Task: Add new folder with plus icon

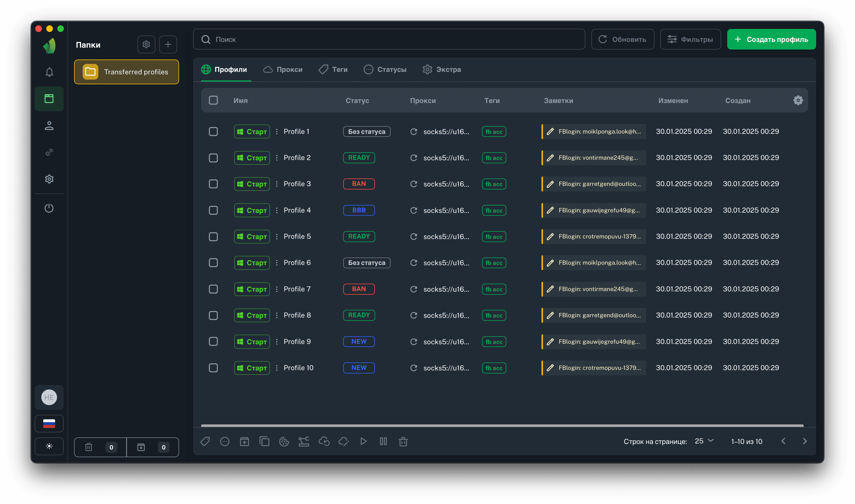Action: pos(168,45)
